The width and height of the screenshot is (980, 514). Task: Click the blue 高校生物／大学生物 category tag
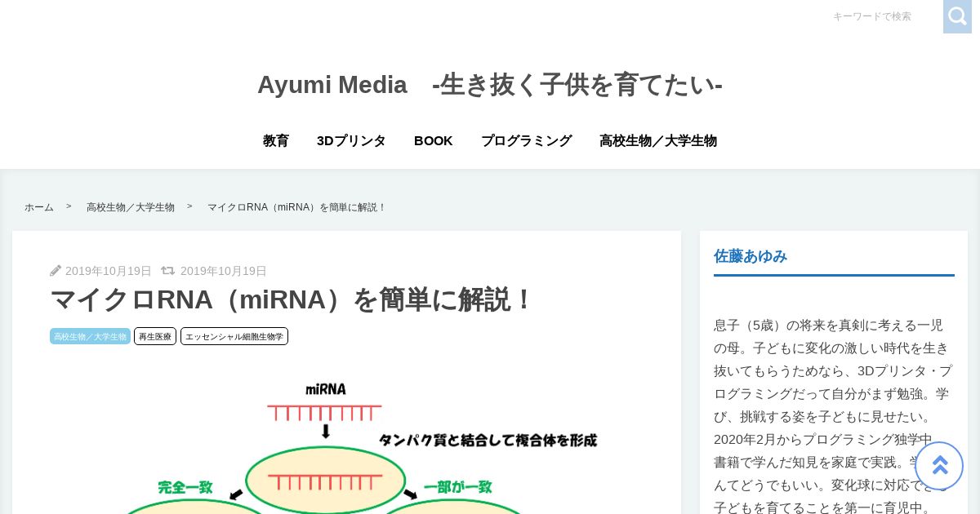pyautogui.click(x=90, y=336)
